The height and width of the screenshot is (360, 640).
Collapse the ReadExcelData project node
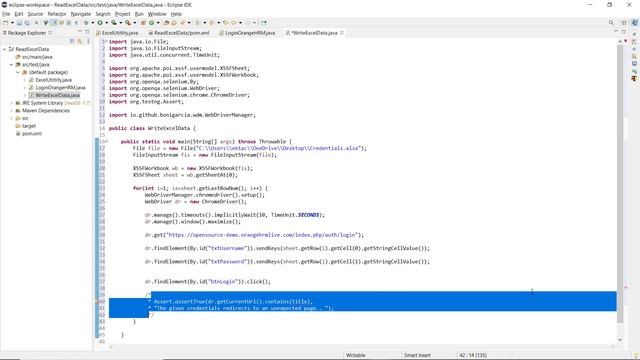pyautogui.click(x=4, y=49)
